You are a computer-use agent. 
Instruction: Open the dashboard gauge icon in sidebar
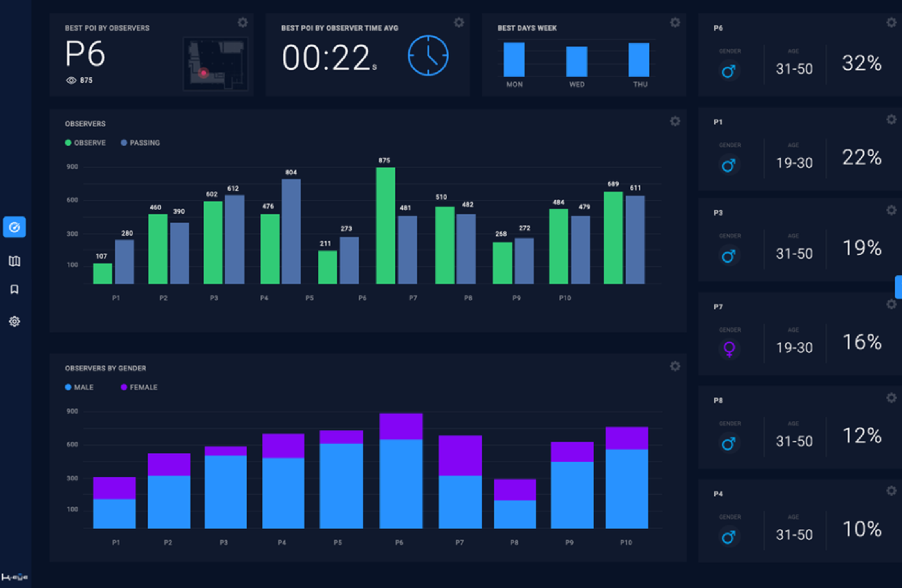[14, 227]
